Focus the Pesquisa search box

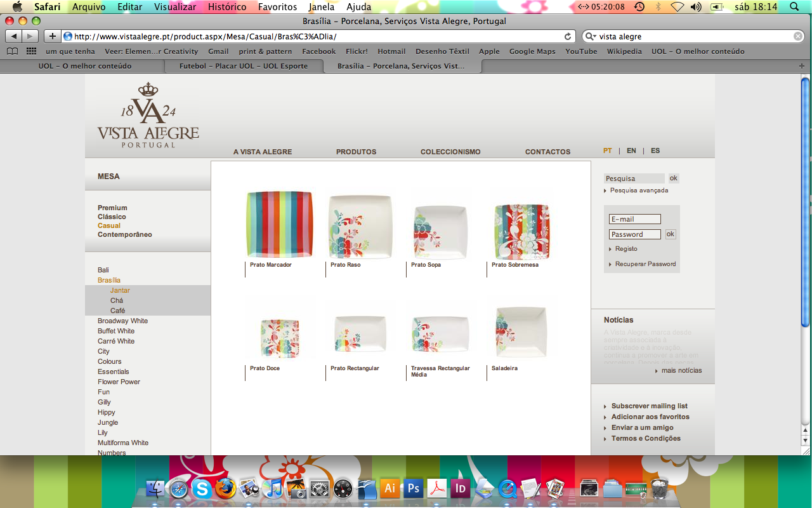click(x=634, y=178)
